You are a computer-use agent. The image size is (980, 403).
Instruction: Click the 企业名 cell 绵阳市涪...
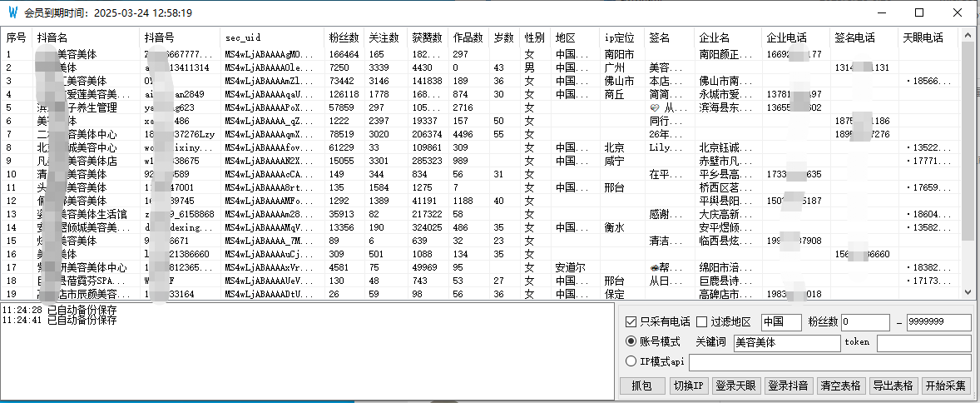pos(728,267)
